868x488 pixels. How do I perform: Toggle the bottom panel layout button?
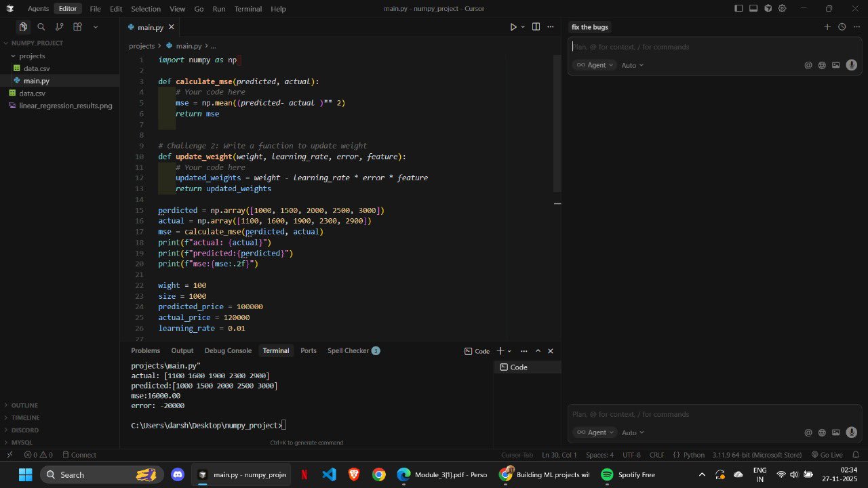753,9
